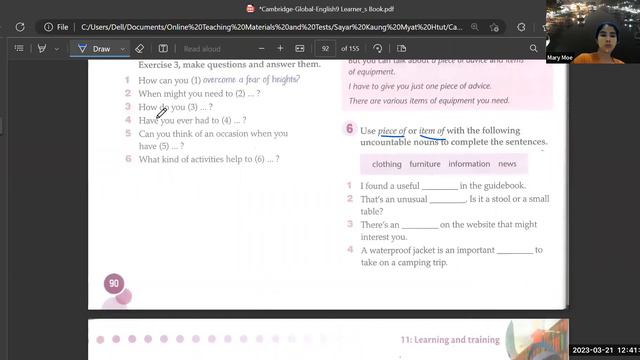640x360 pixels.
Task: Refresh the browser page
Action: [x=20, y=27]
